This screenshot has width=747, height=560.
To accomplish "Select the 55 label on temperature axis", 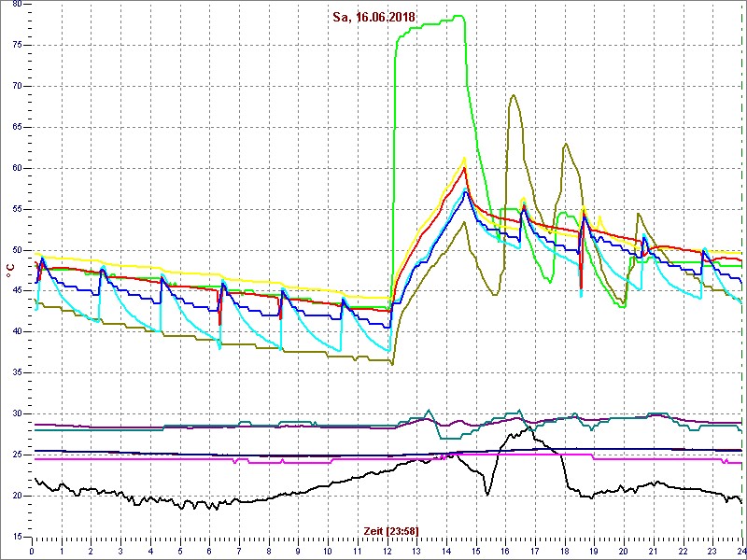I will tap(15, 209).
